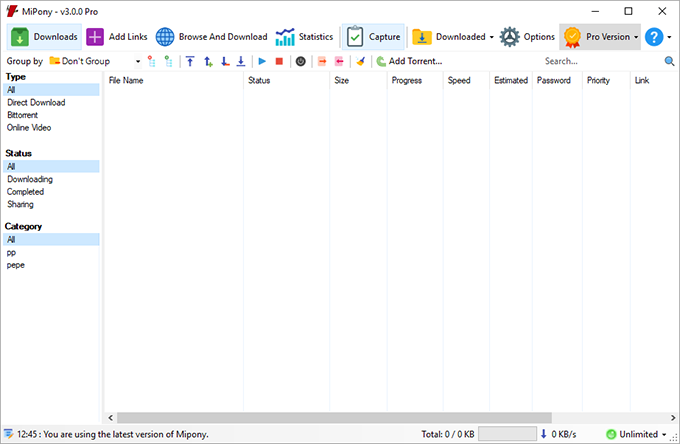
Task: Stop downloads with the red square icon
Action: tap(279, 61)
